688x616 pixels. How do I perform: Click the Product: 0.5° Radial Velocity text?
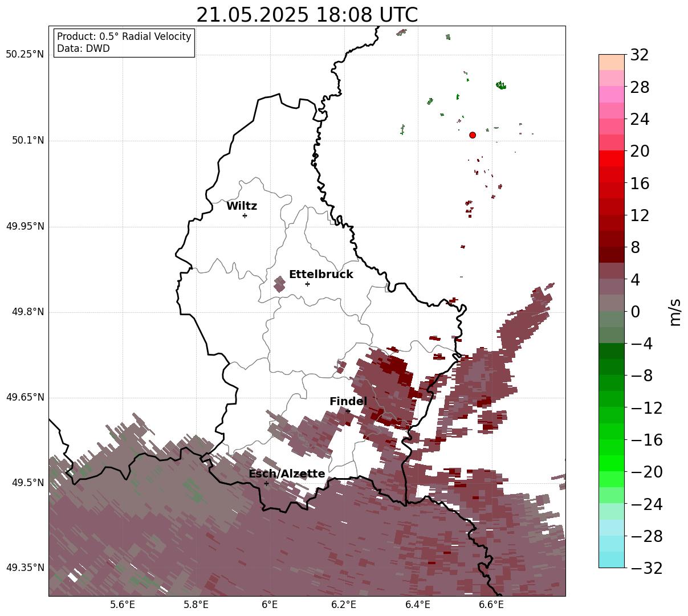click(124, 36)
